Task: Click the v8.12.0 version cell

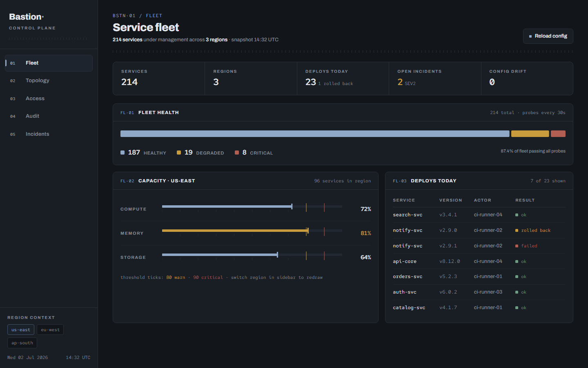Action: [450, 261]
